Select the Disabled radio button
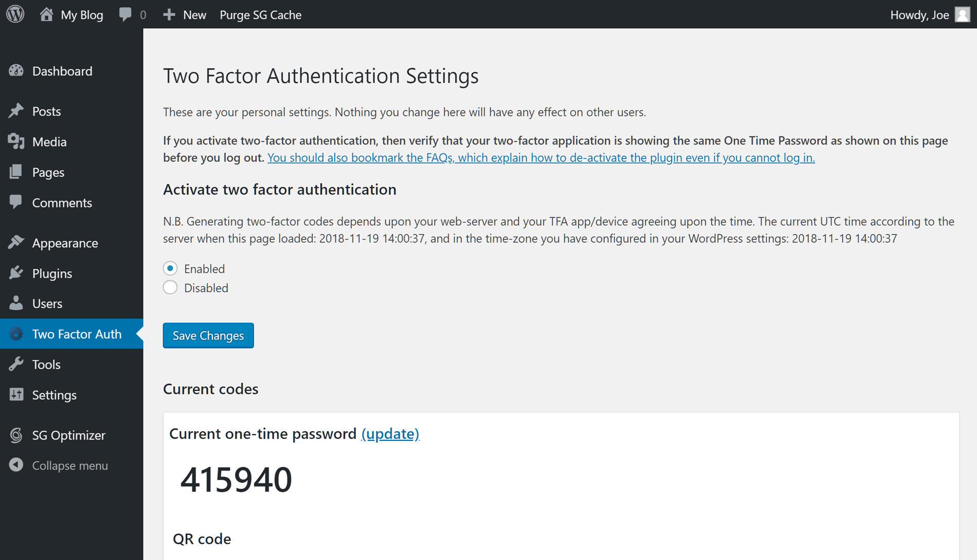 tap(170, 287)
